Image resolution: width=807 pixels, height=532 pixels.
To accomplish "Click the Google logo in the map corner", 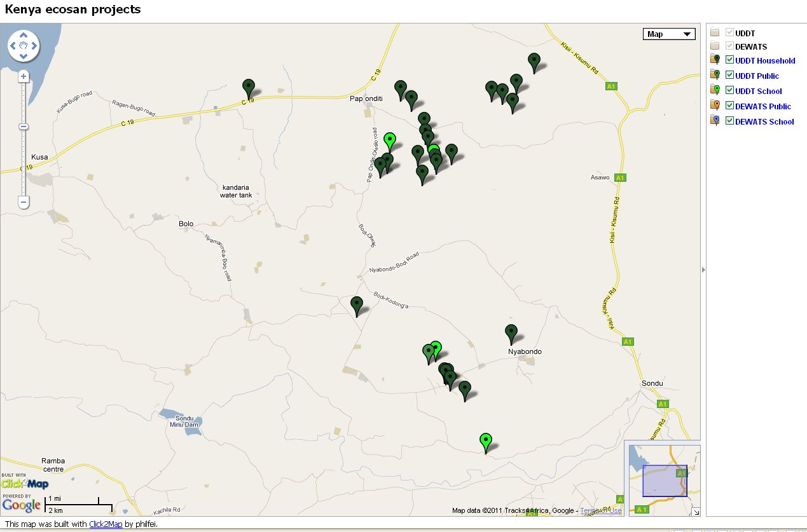I will coord(22,505).
